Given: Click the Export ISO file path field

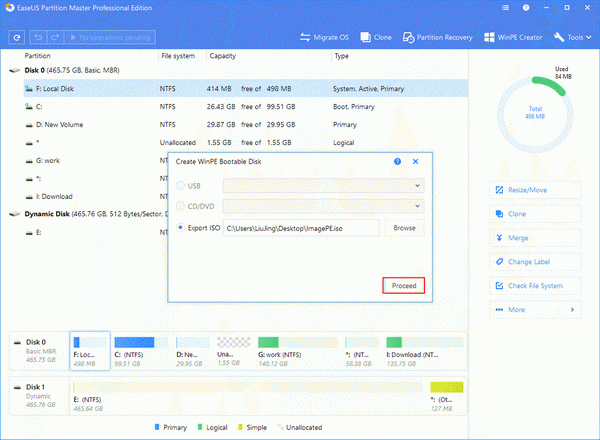Looking at the screenshot, I should (300, 228).
